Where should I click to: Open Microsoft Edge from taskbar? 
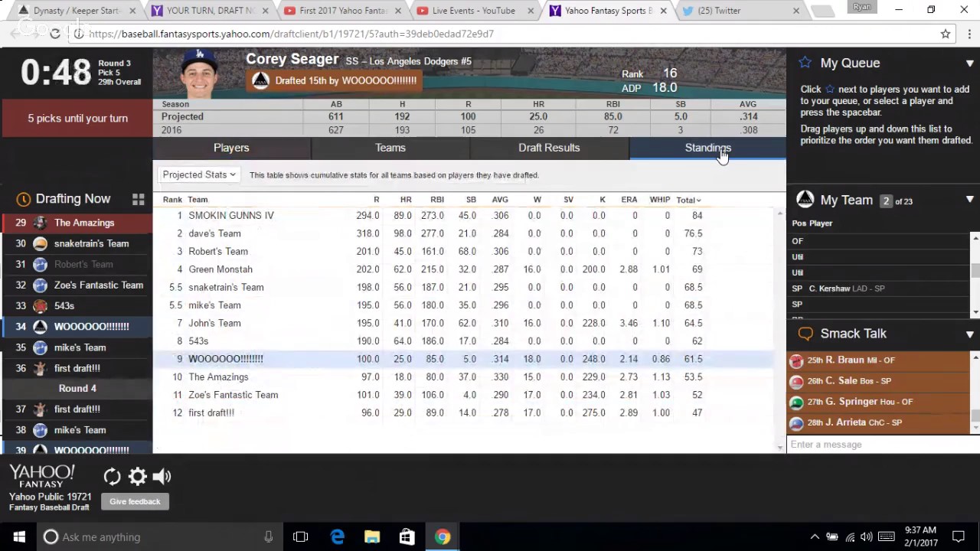[x=337, y=536]
